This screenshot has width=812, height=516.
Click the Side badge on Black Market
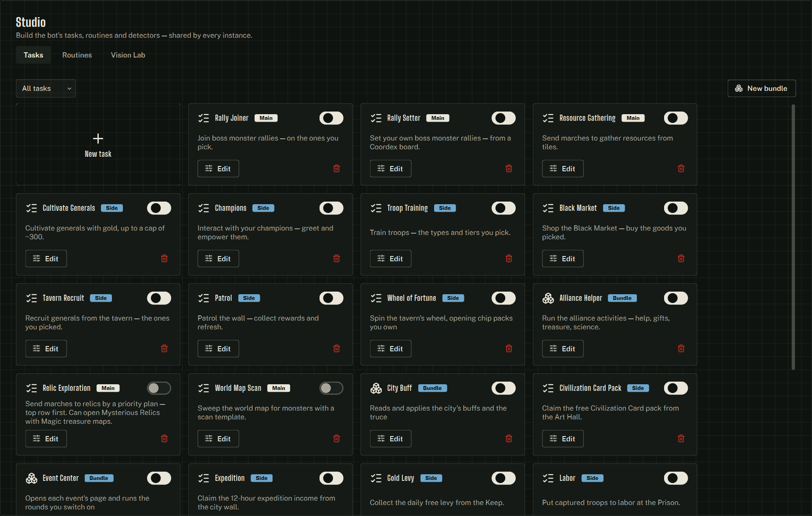(614, 208)
